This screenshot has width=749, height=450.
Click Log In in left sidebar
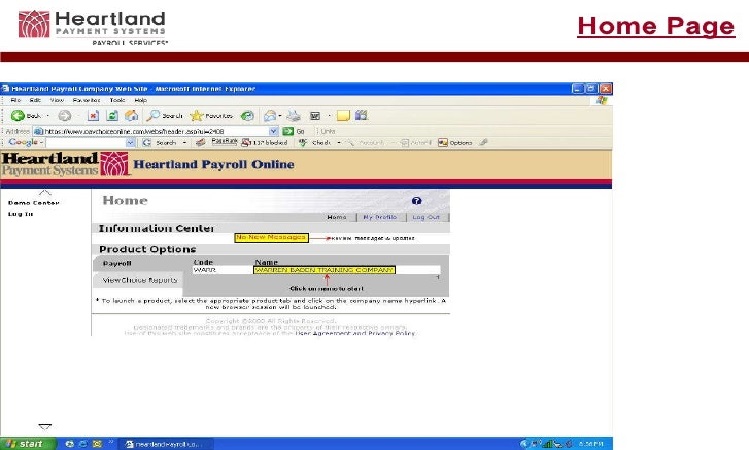point(21,214)
